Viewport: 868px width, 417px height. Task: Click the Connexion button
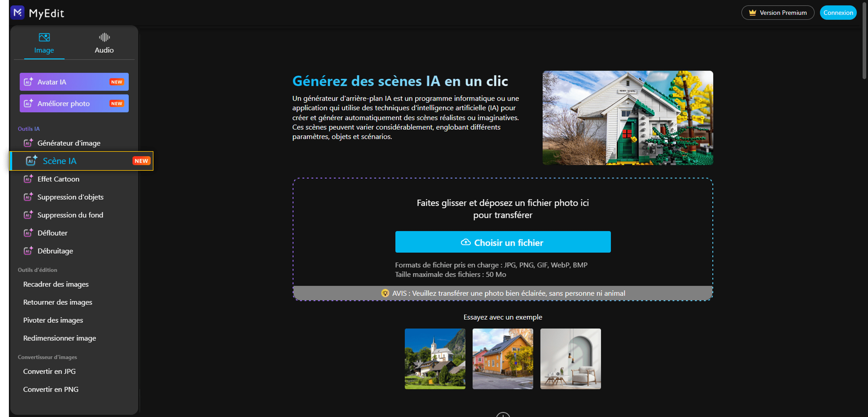[838, 13]
